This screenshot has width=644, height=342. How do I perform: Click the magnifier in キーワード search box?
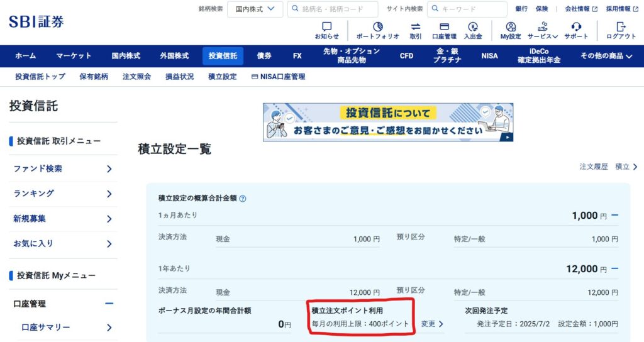pos(435,9)
